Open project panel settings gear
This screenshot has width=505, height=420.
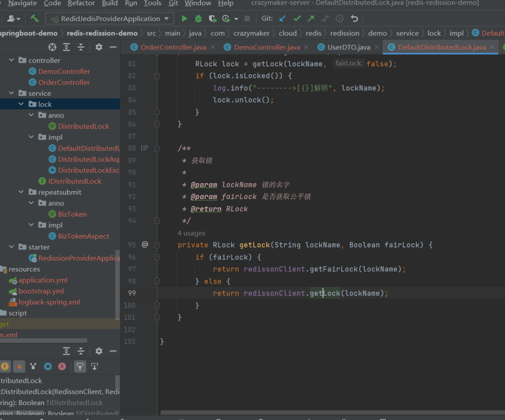click(99, 47)
